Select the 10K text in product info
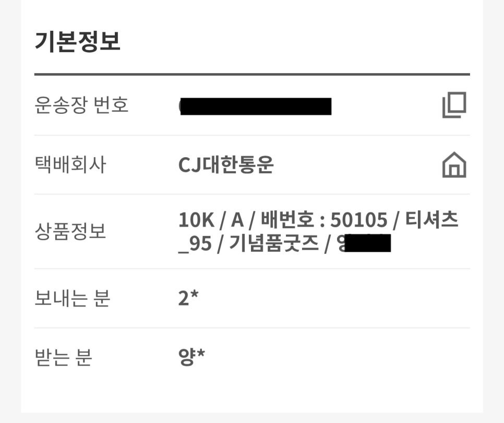This screenshot has width=504, height=423. coord(196,220)
